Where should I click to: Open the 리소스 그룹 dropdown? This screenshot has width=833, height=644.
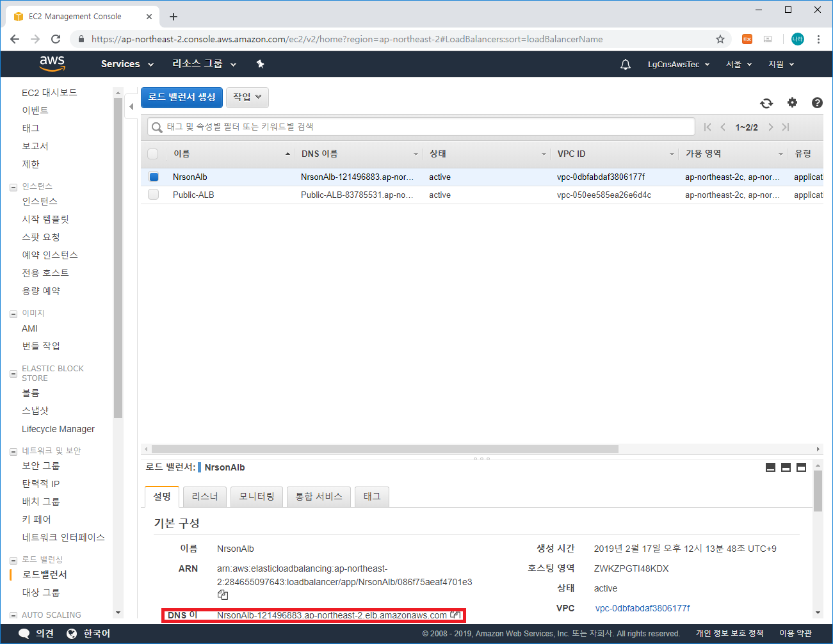point(204,64)
